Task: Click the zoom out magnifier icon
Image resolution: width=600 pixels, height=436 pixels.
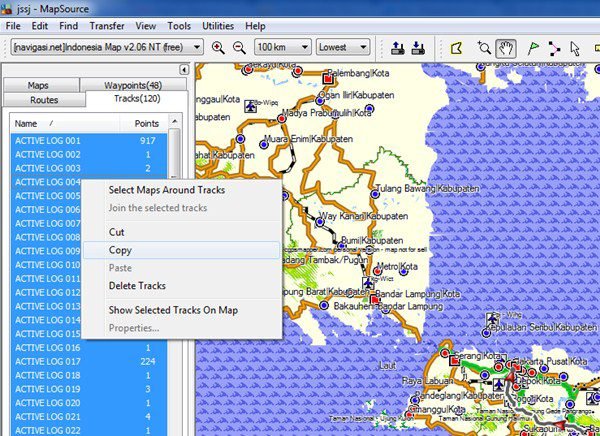Action: [239, 47]
